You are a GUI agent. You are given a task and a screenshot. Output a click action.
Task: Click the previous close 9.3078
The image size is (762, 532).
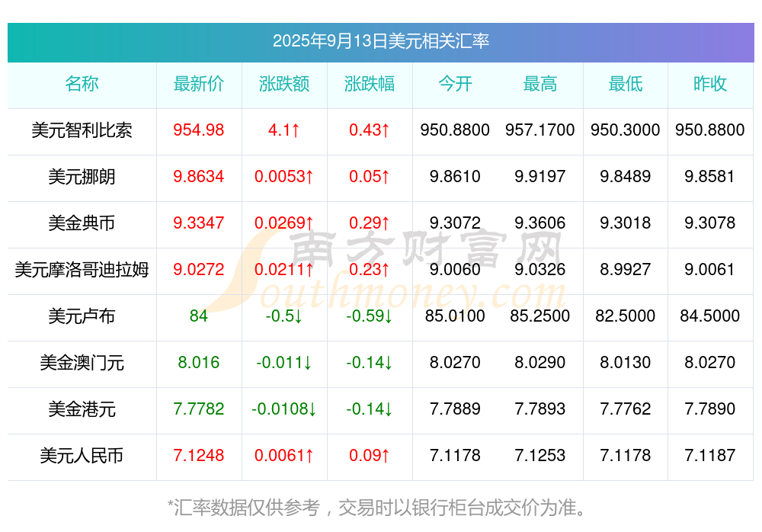pos(710,223)
